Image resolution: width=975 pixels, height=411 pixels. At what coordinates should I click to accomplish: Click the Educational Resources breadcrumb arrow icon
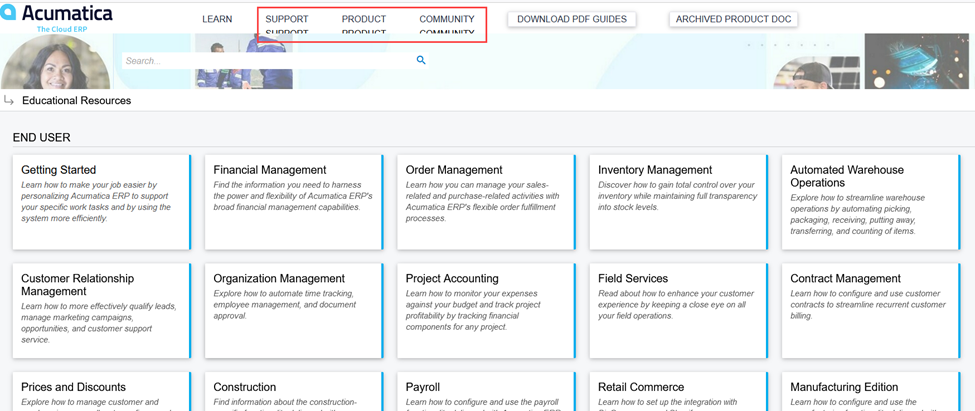pyautogui.click(x=9, y=100)
